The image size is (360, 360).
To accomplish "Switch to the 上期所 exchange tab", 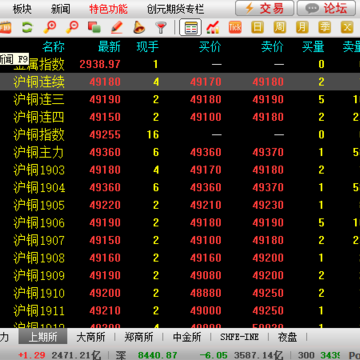I will [x=43, y=337].
